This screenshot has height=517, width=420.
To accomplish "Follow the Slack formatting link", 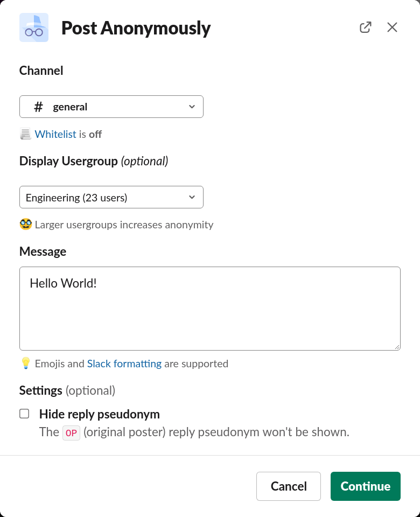I will point(124,364).
